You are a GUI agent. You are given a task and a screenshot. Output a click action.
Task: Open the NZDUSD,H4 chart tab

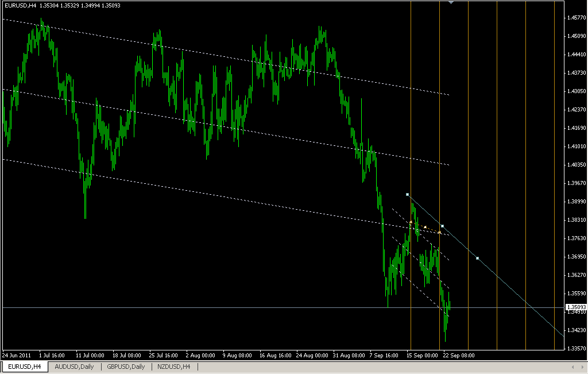click(173, 367)
